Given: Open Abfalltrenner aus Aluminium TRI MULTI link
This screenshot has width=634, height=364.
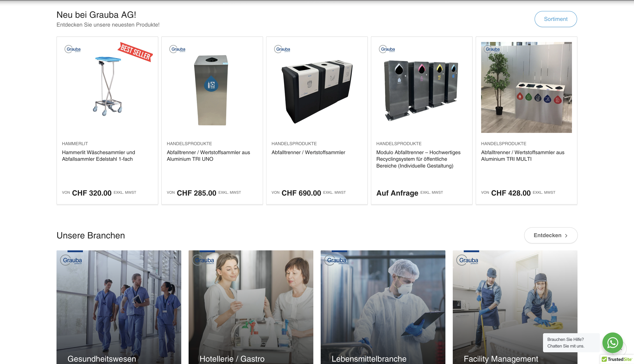Looking at the screenshot, I should click(x=523, y=156).
